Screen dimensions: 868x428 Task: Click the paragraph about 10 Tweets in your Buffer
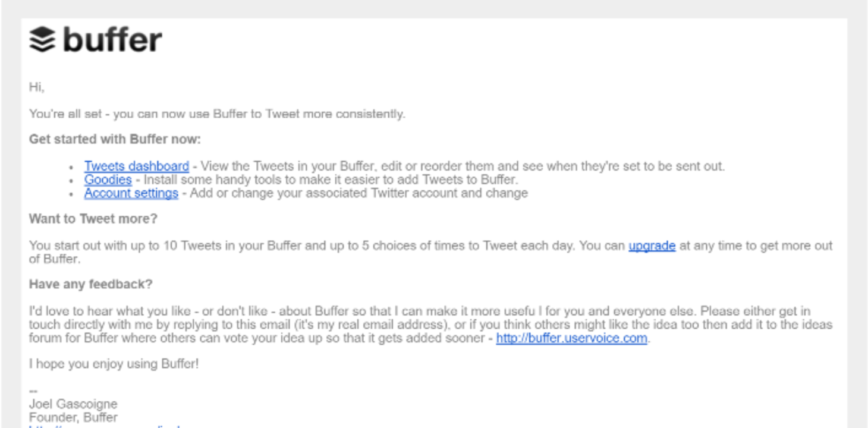tap(430, 252)
